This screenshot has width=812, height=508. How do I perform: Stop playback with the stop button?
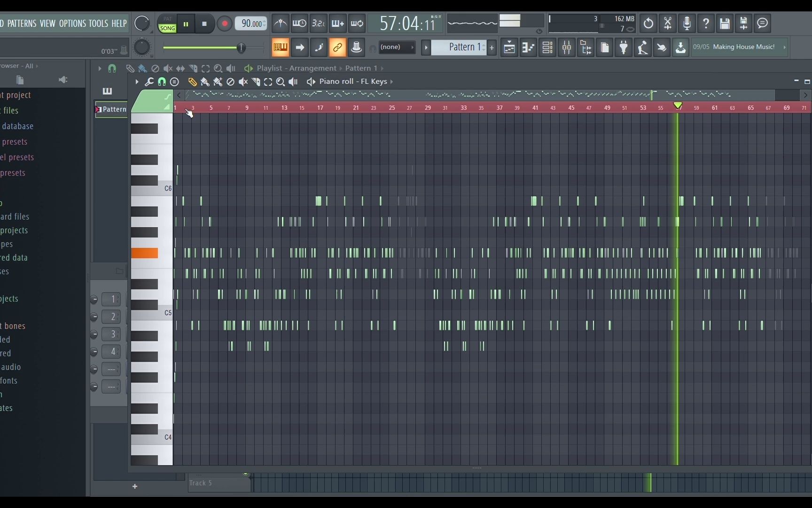pos(204,24)
